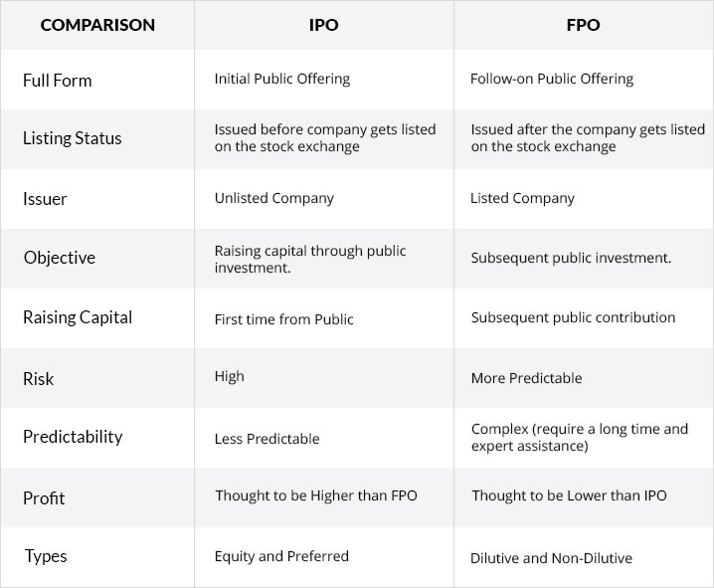Select the Raising Capital row label
Screen dimensions: 714x588
pos(78,317)
